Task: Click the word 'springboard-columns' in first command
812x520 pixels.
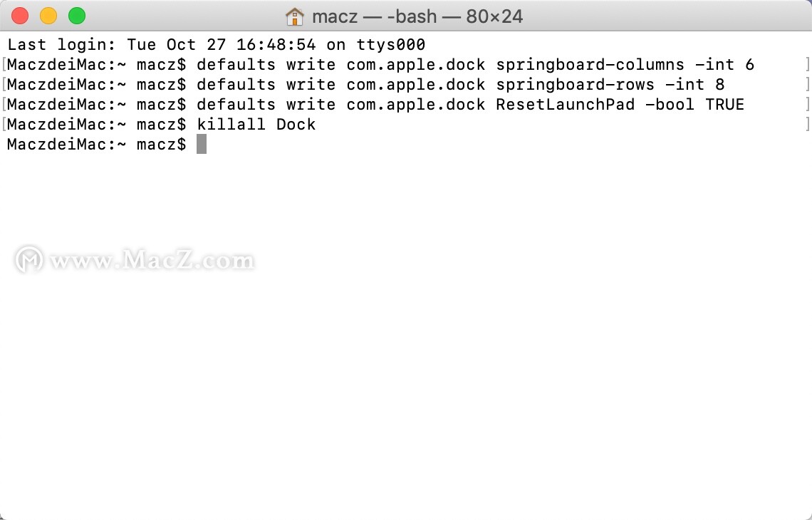Action: (590, 65)
